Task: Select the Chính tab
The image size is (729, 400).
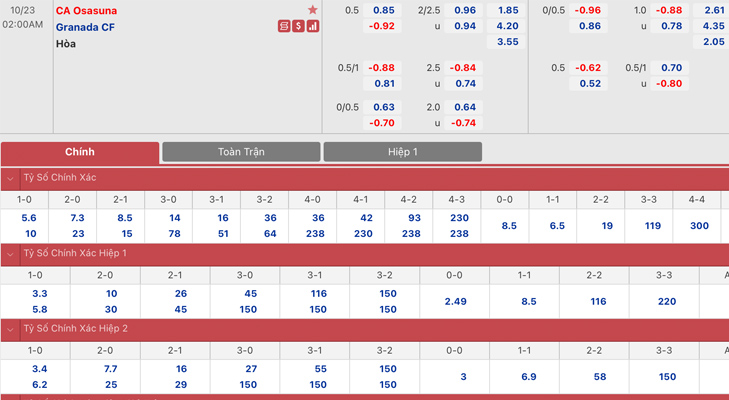Action: pyautogui.click(x=80, y=152)
